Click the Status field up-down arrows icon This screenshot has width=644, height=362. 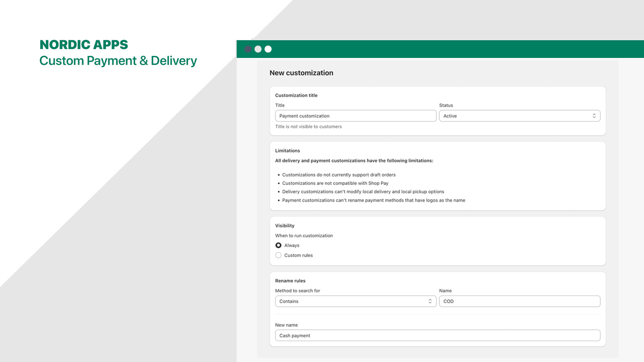pos(594,116)
